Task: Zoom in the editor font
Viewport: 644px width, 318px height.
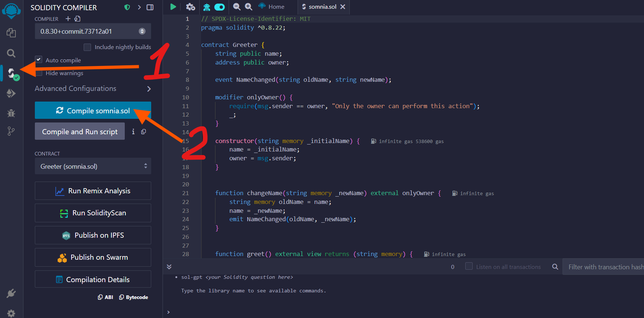Action: pos(249,7)
